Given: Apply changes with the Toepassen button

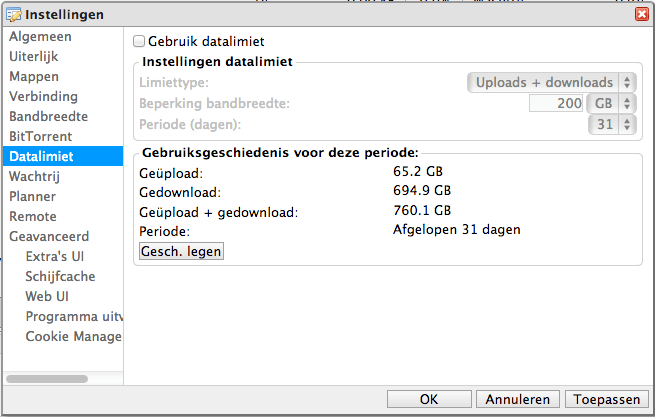Looking at the screenshot, I should coord(604,399).
